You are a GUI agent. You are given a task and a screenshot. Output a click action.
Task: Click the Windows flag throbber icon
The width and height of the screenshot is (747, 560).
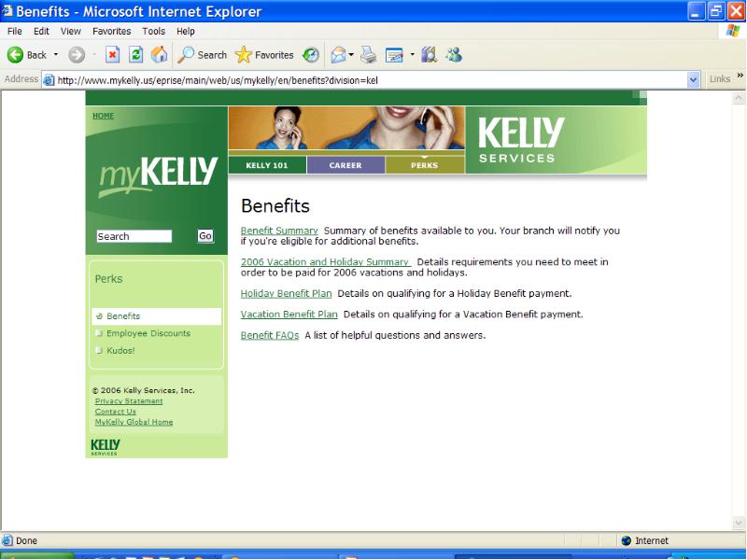(x=733, y=31)
